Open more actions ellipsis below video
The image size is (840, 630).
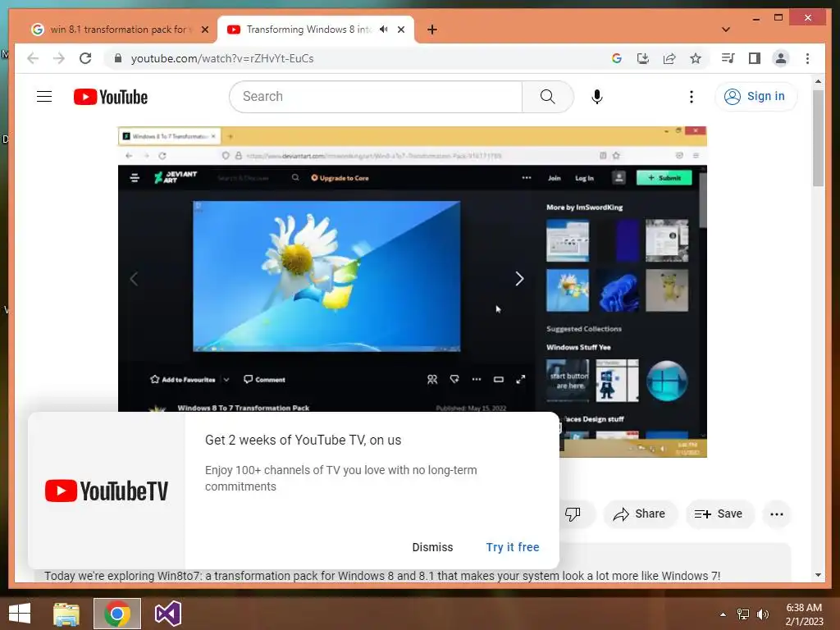[776, 514]
